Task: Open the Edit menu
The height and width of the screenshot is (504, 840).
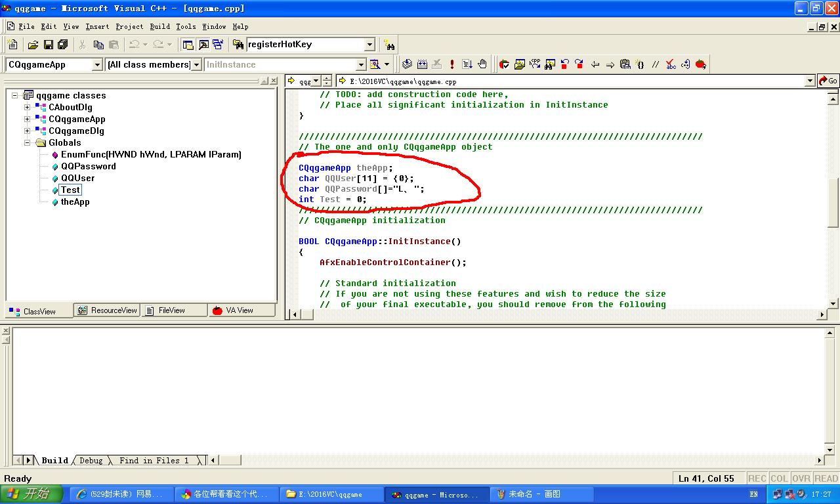Action: click(x=49, y=26)
